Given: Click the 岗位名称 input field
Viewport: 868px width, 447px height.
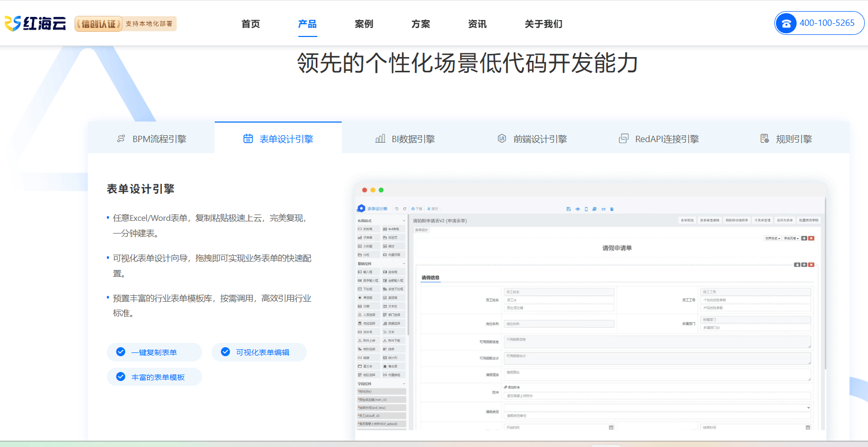Looking at the screenshot, I should click(x=559, y=324).
